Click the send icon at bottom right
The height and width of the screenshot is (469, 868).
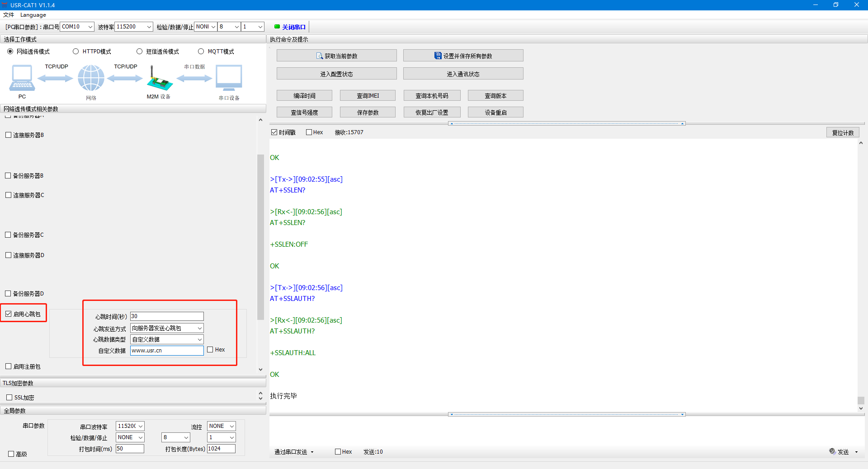[832, 451]
